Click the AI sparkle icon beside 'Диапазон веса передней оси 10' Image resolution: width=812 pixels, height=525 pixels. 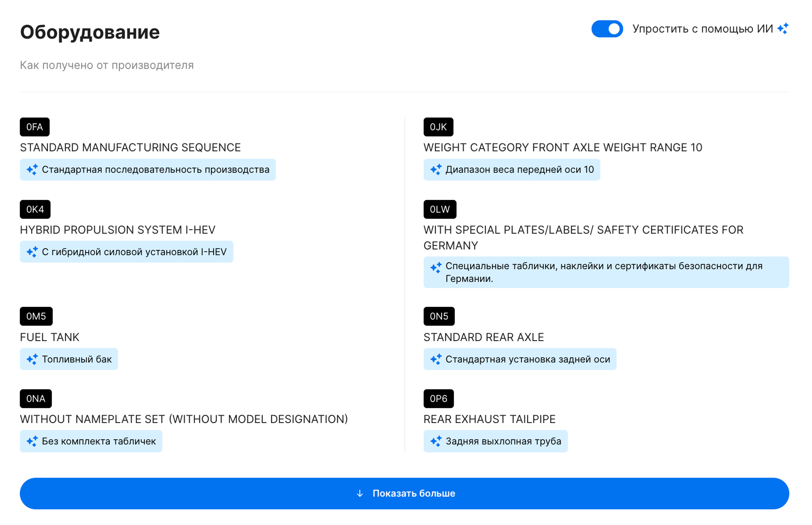[436, 170]
